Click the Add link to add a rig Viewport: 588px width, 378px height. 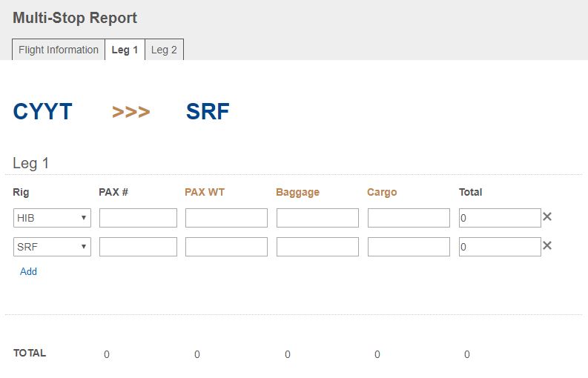[x=28, y=271]
